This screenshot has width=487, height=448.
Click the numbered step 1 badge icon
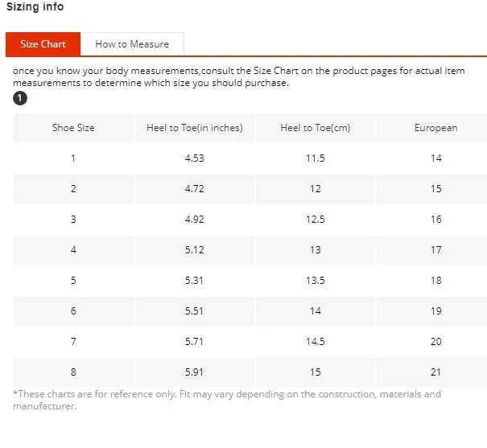pos(20,98)
